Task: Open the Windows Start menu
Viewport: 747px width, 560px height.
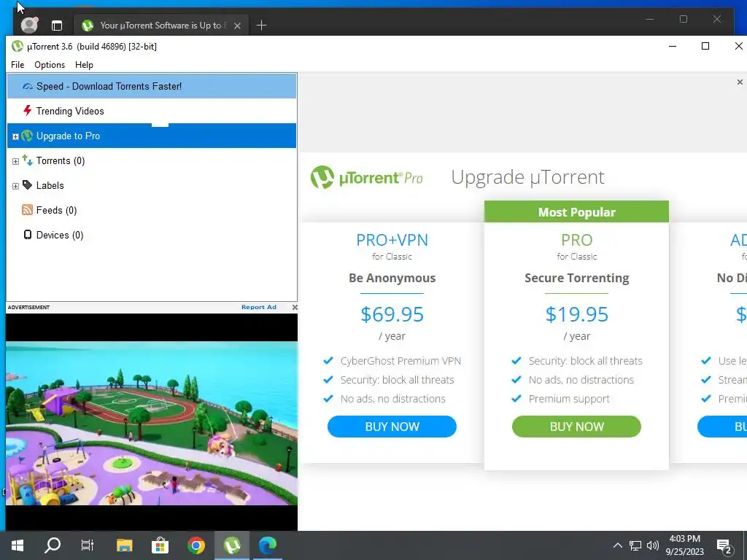Action: pyautogui.click(x=18, y=545)
